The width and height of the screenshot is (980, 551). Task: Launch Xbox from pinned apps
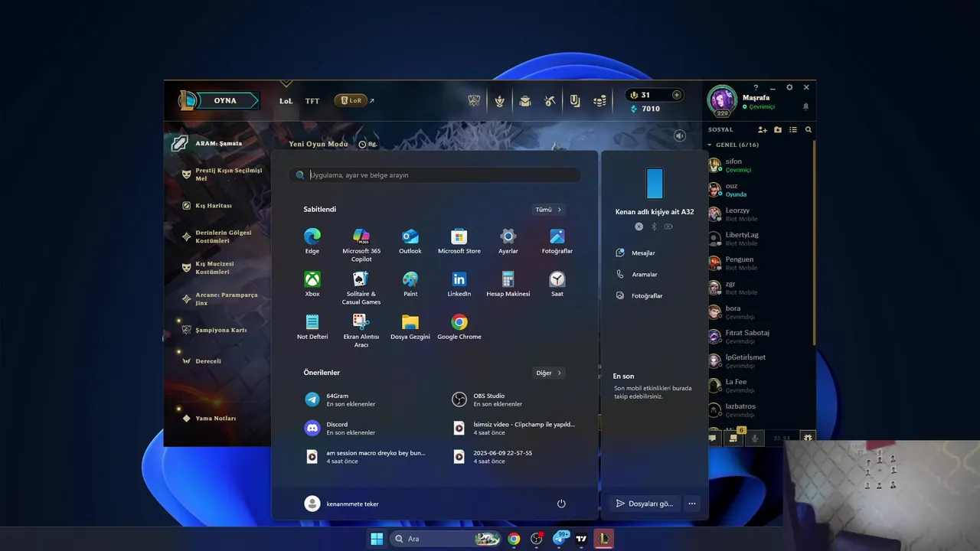pos(312,284)
